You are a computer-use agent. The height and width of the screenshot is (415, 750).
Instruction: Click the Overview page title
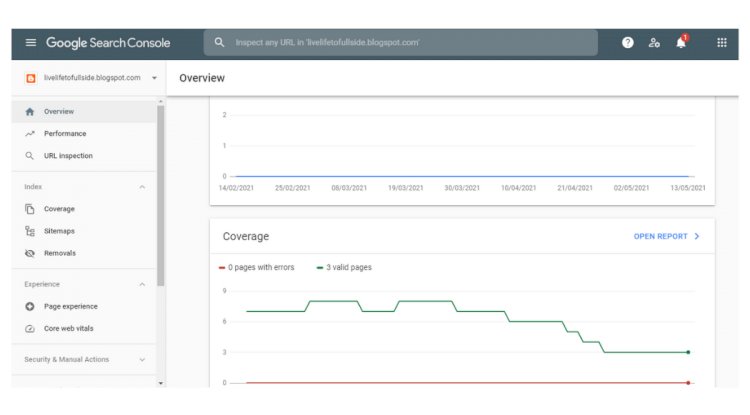(202, 78)
